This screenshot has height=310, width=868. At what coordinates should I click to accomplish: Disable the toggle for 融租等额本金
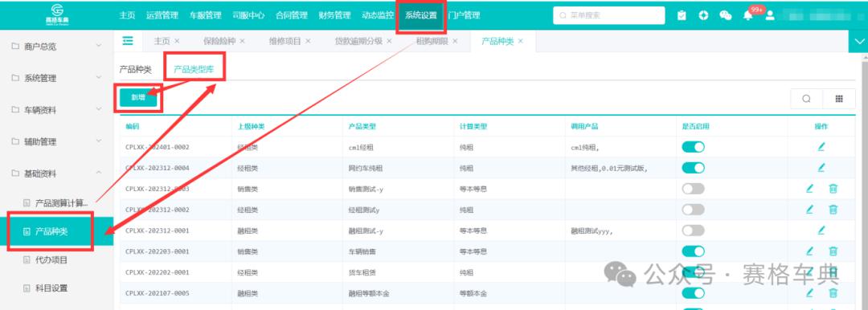point(693,293)
